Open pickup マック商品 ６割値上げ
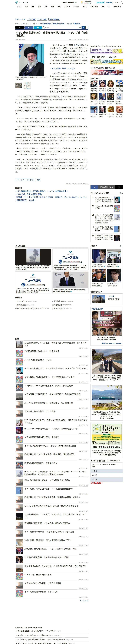Screen dimensions: 138x644 pyautogui.click(x=111, y=112)
